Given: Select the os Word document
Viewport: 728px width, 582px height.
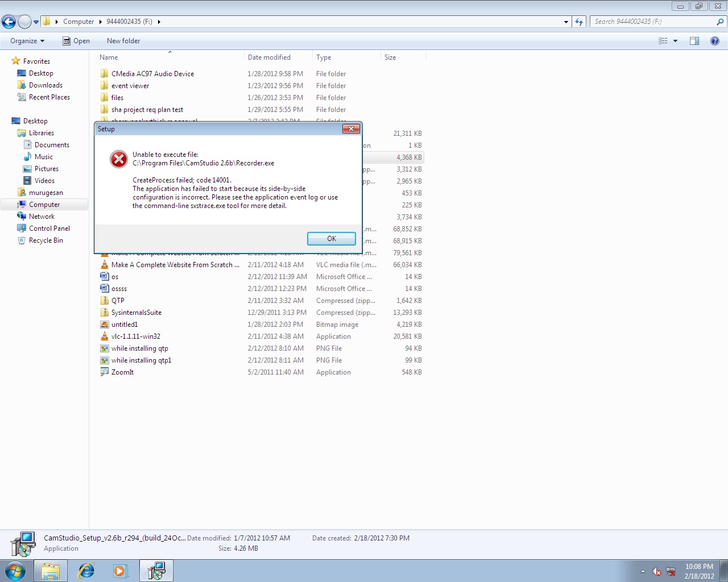Looking at the screenshot, I should click(x=115, y=277).
